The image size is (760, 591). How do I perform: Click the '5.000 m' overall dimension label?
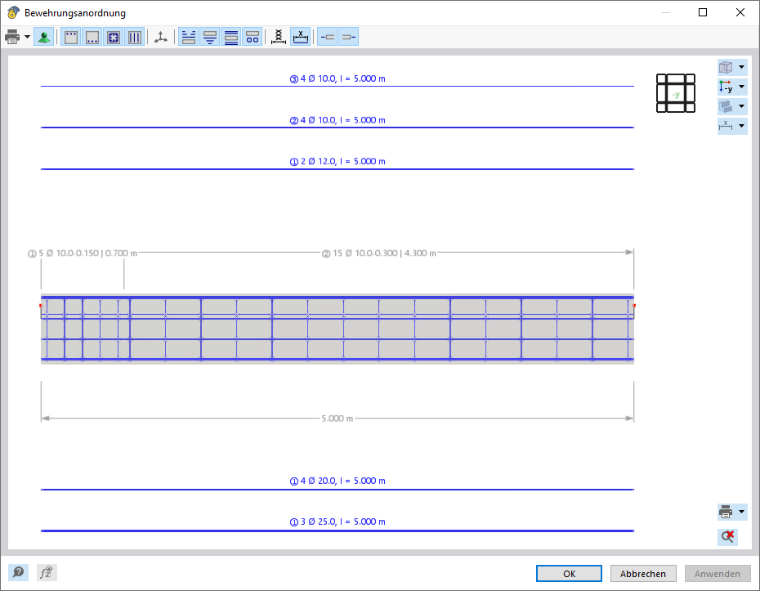pyautogui.click(x=337, y=418)
